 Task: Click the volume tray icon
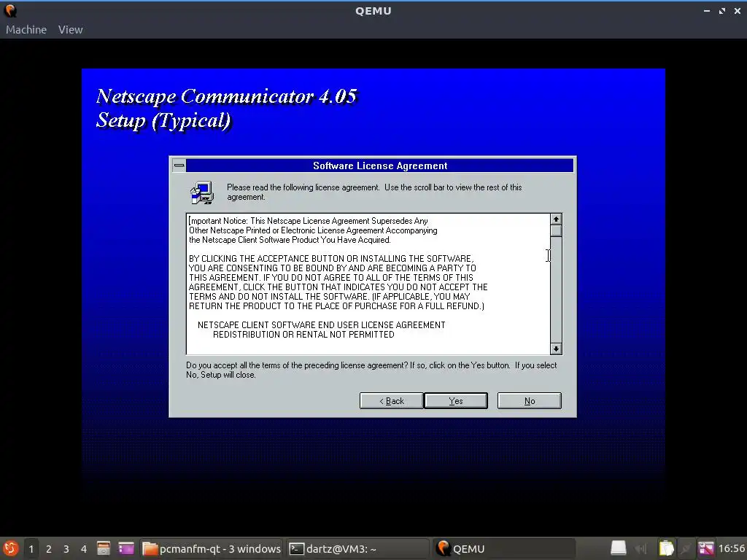click(641, 549)
